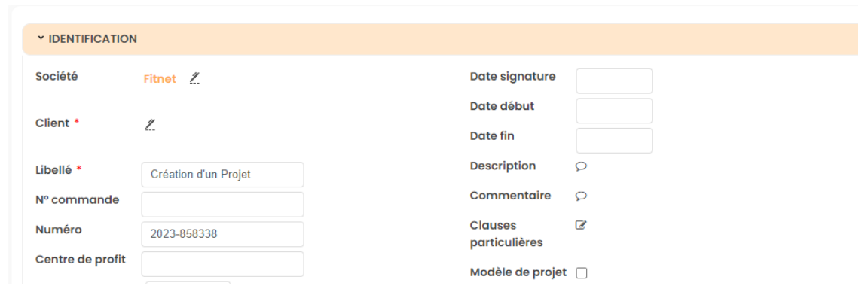Click the Date signature input box
Viewport: 868px width, 301px height.
pos(614,81)
